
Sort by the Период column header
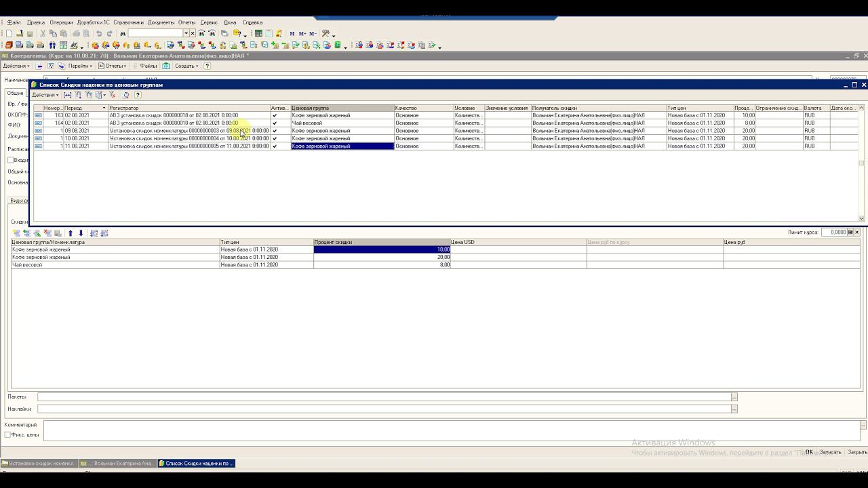click(x=85, y=108)
